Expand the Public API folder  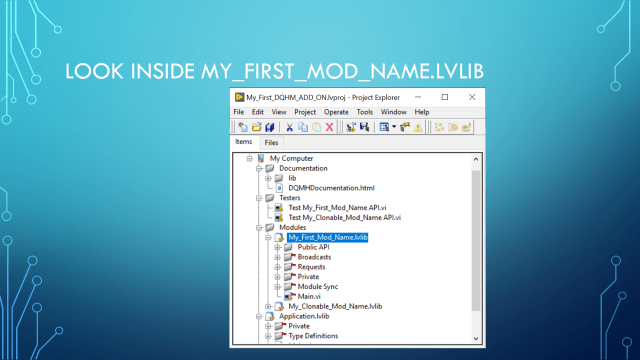tap(278, 247)
